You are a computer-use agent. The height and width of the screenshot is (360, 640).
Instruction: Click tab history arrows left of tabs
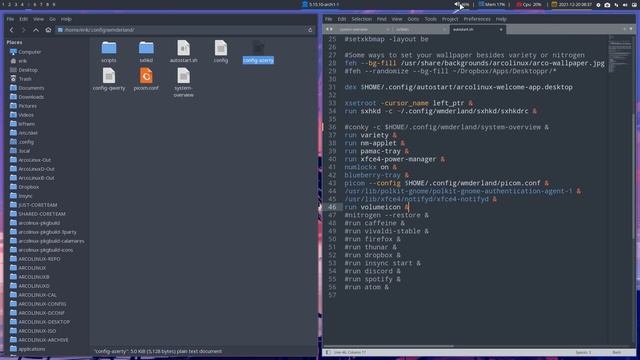[329, 29]
